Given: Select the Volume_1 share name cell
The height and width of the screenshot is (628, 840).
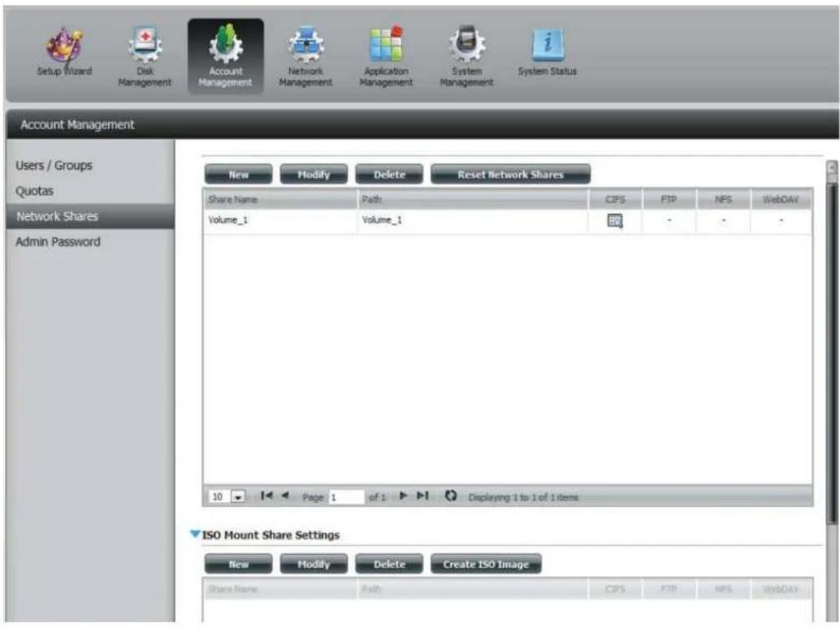Looking at the screenshot, I should click(280, 220).
